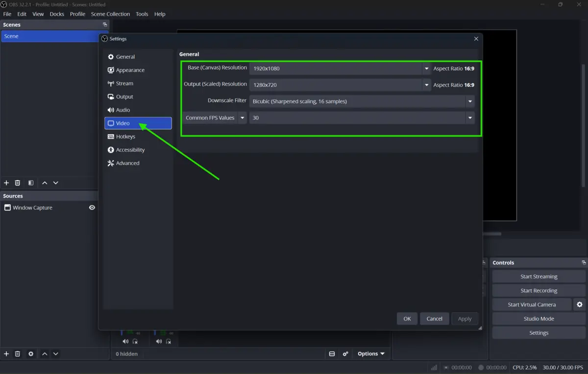Open the FPS value dropdown showing 30

click(362, 118)
